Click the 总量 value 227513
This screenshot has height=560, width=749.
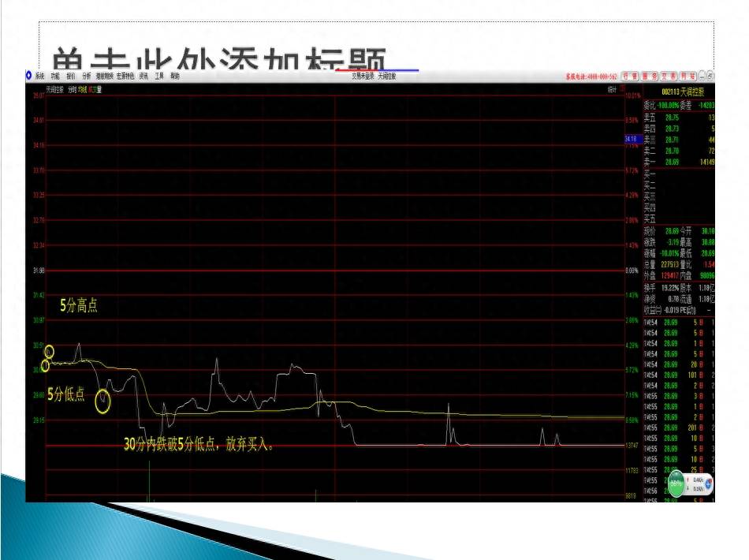[670, 264]
